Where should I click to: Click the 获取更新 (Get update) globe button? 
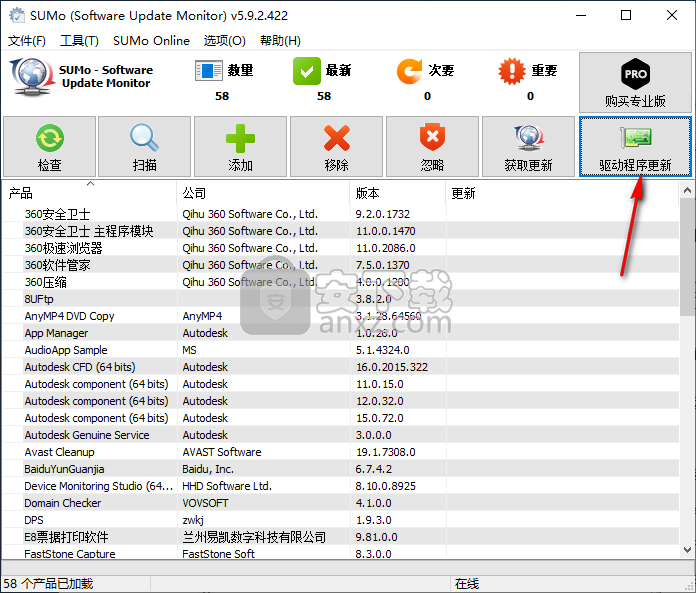(x=528, y=146)
